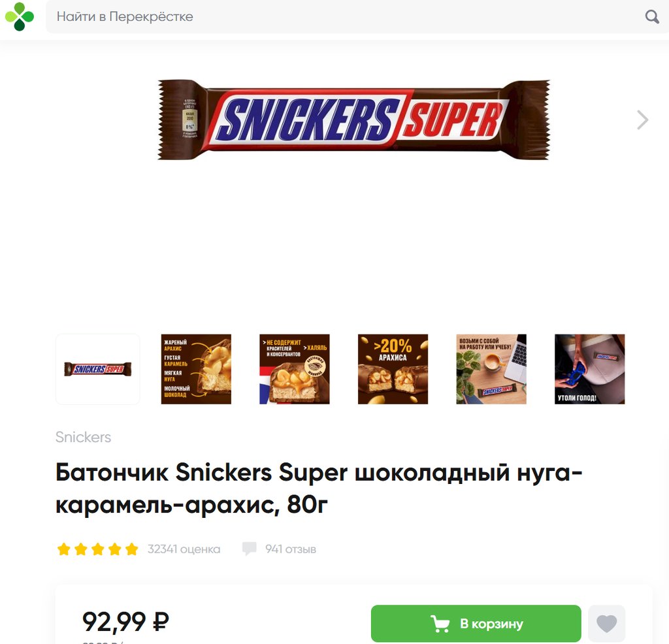Select the Snickers Super wrapper thumbnail
669x644 pixels.
point(98,369)
